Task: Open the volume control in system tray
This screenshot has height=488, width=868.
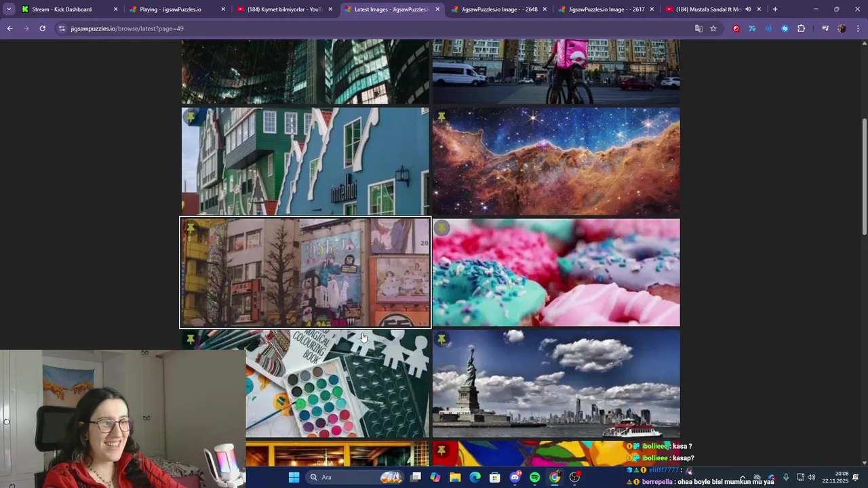Action: coord(812,477)
